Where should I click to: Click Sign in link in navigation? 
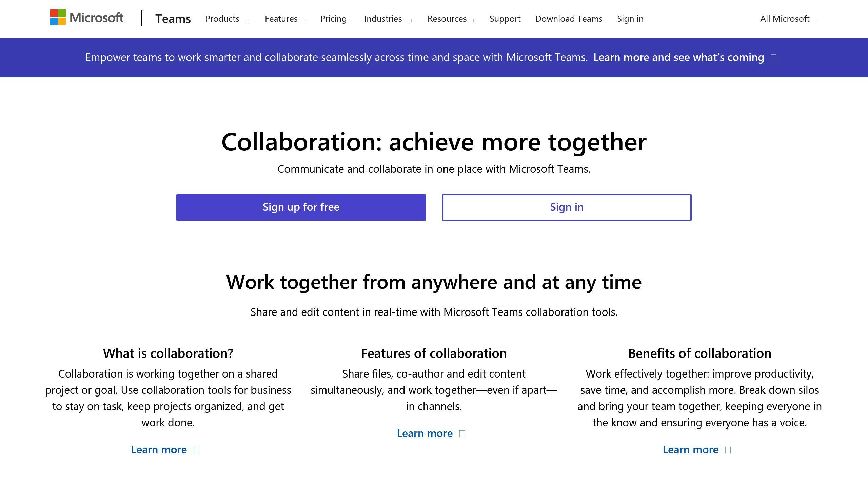(x=630, y=19)
